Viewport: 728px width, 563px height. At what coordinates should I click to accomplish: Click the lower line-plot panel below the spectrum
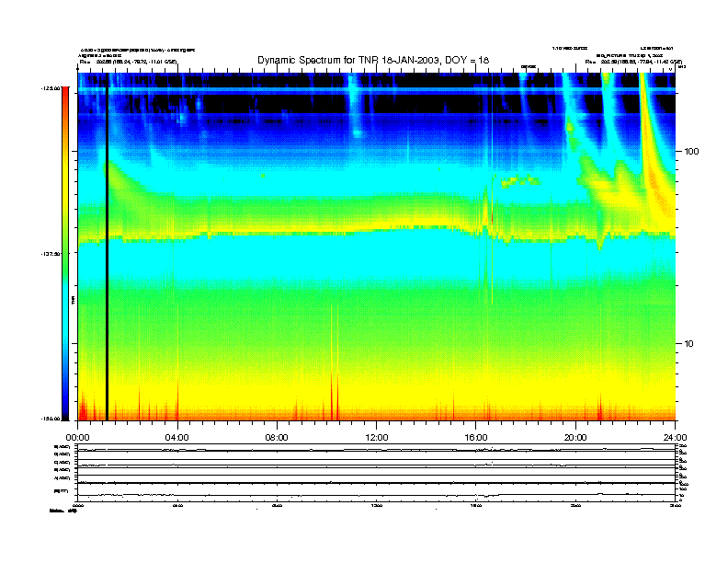[x=377, y=473]
